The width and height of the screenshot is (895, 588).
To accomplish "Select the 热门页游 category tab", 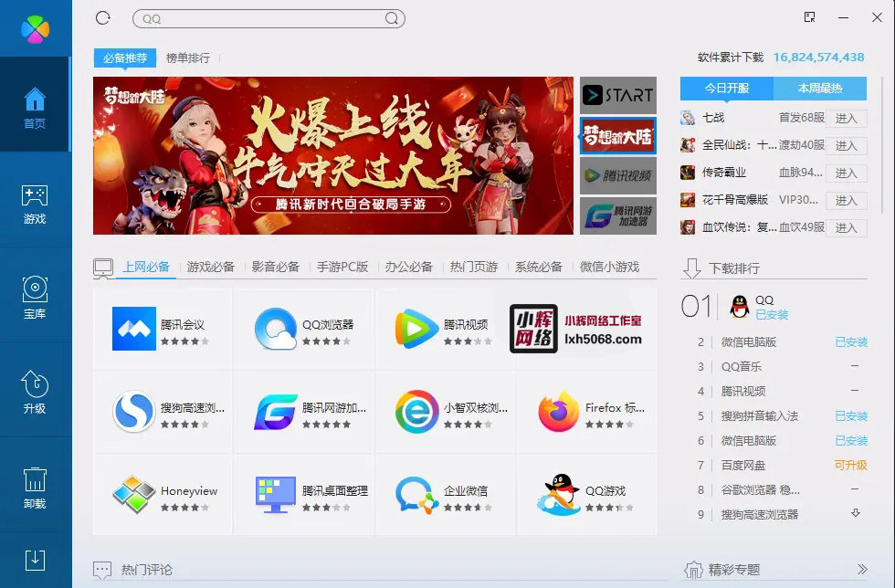I will click(x=474, y=267).
